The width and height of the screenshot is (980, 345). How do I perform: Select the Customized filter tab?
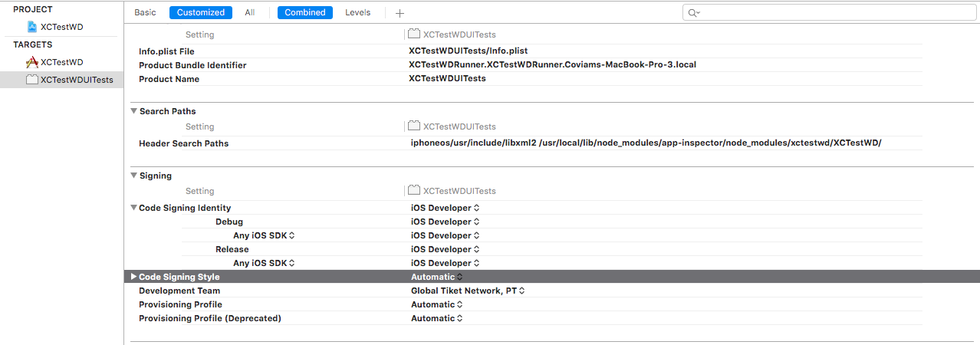[201, 12]
